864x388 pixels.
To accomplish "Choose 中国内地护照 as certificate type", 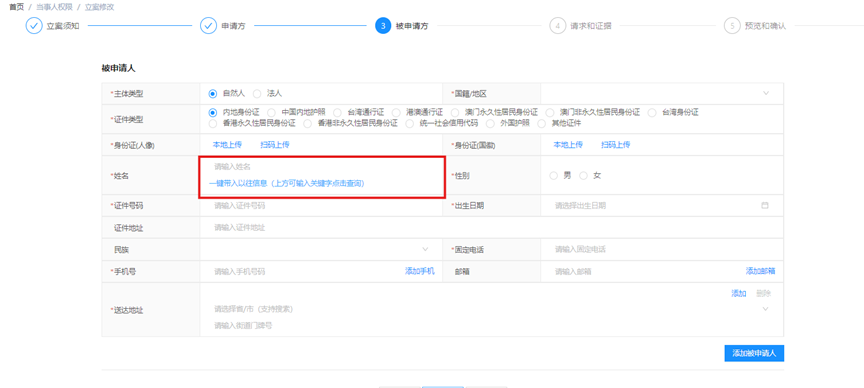I will [x=272, y=112].
